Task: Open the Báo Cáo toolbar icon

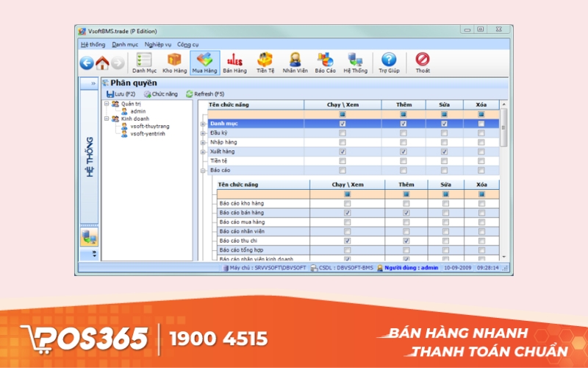Action: pos(325,63)
